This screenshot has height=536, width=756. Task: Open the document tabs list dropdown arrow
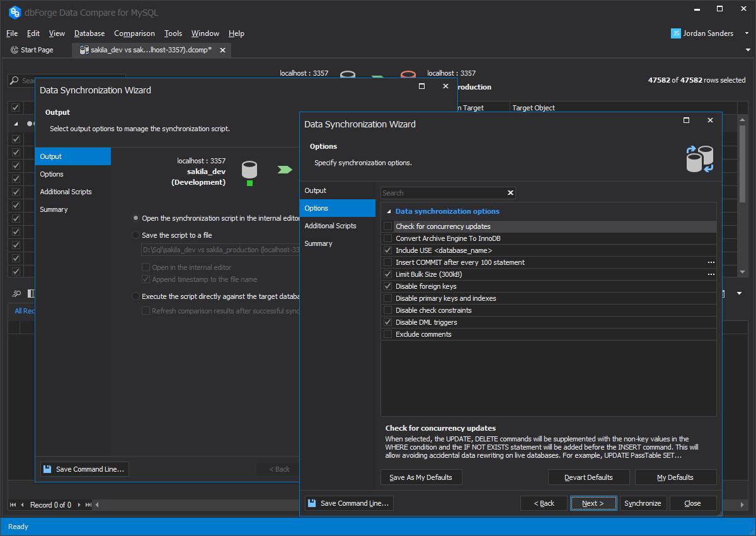click(x=748, y=50)
